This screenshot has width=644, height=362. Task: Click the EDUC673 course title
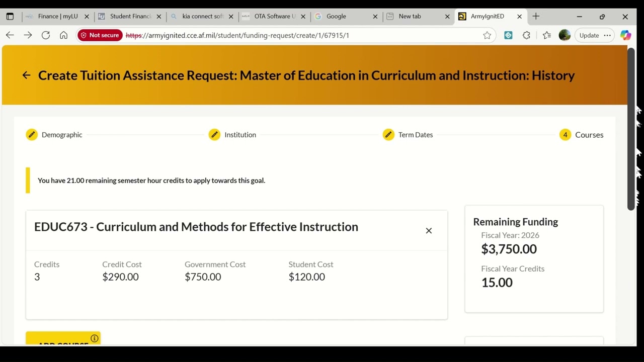click(x=196, y=227)
